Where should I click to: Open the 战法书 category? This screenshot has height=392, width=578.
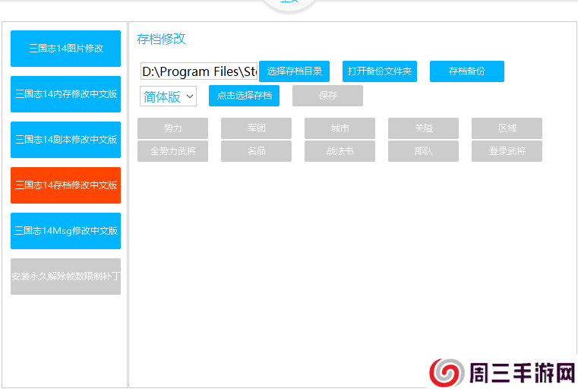click(x=340, y=151)
